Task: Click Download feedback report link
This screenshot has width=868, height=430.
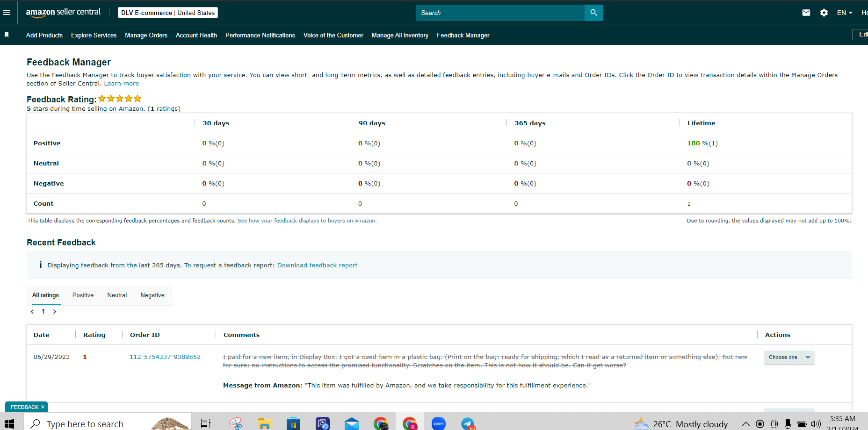Action: point(317,265)
